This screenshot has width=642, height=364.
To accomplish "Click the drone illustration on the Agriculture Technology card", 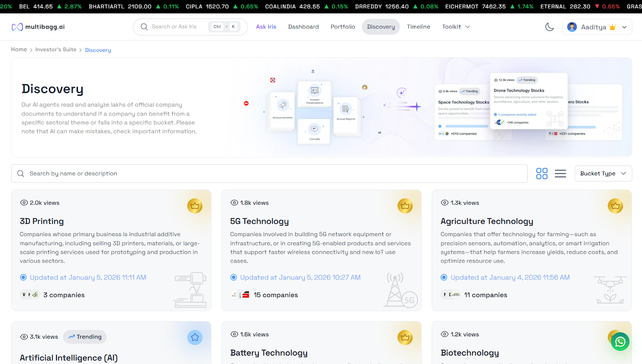I will [610, 289].
